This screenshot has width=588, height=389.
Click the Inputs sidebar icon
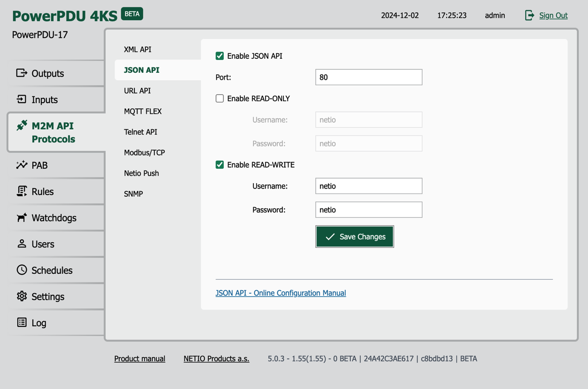coord(22,99)
